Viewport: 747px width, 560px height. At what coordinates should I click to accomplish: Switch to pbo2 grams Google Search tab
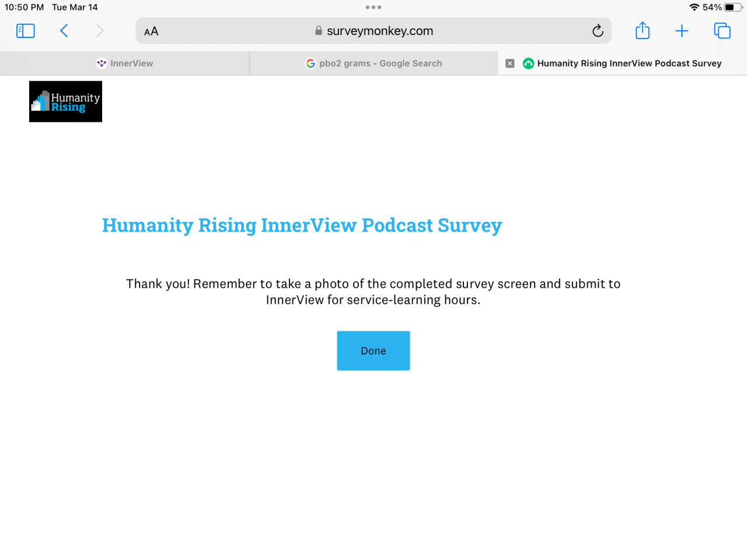pos(373,64)
